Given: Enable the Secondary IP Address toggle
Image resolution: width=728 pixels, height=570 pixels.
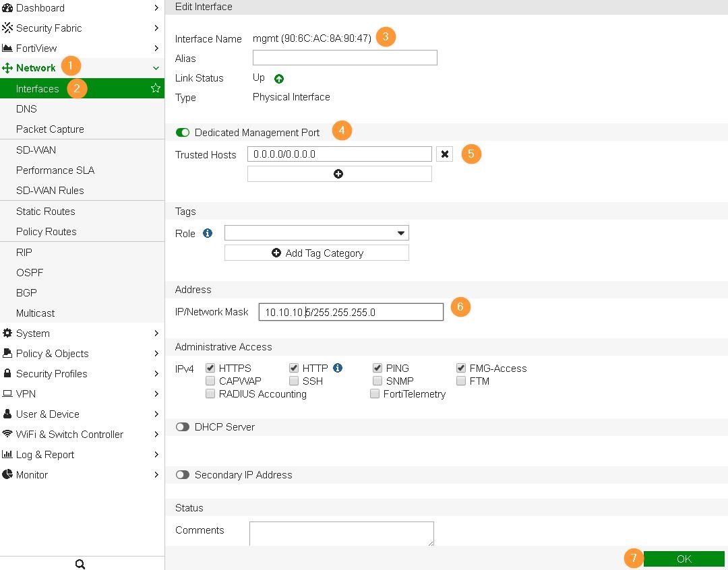Looking at the screenshot, I should (x=183, y=475).
